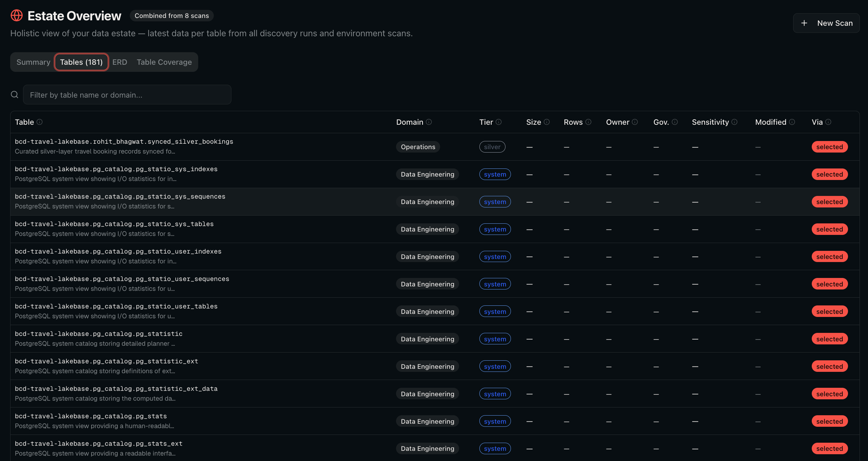Open the pg_catalog.pg_stats table name
The width and height of the screenshot is (868, 461).
pyautogui.click(x=91, y=416)
